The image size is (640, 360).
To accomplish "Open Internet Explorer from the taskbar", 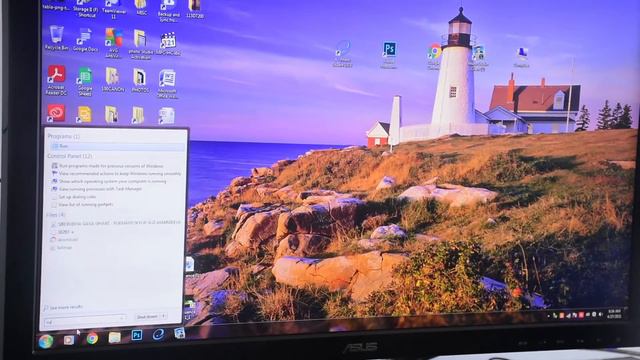I will coord(158,335).
